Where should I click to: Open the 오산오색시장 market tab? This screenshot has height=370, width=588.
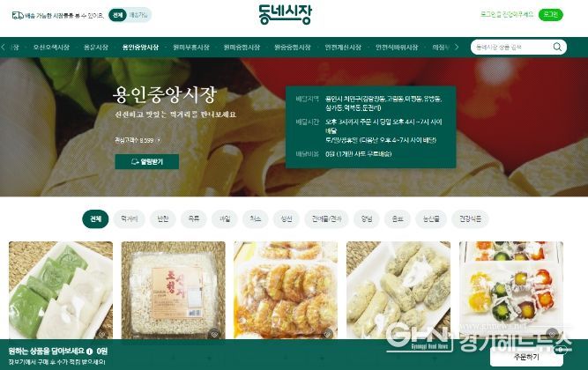click(51, 48)
